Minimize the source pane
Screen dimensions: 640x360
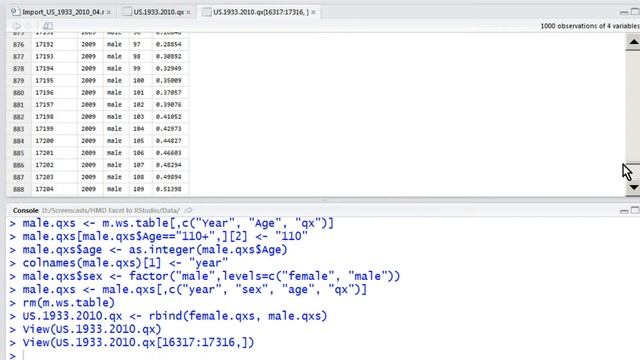(x=624, y=12)
